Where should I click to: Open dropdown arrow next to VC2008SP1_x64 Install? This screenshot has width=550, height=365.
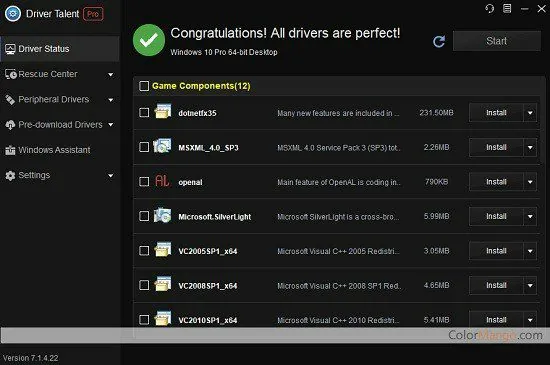[x=530, y=285]
